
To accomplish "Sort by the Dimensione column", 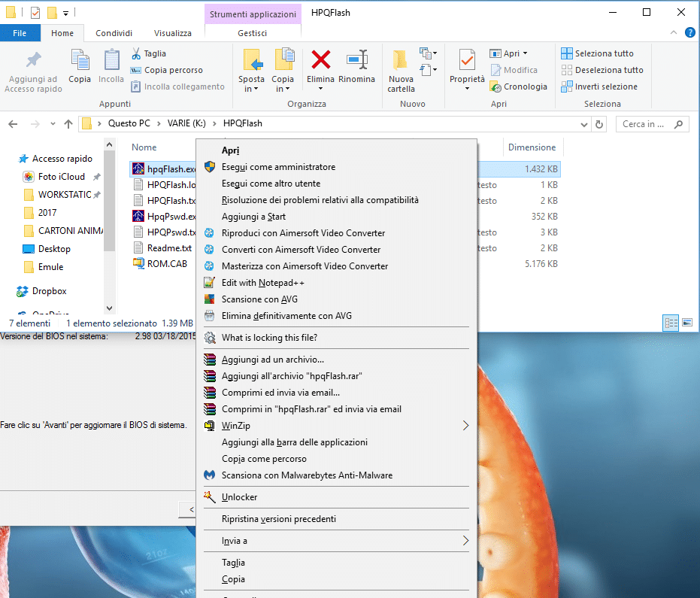I will click(532, 147).
